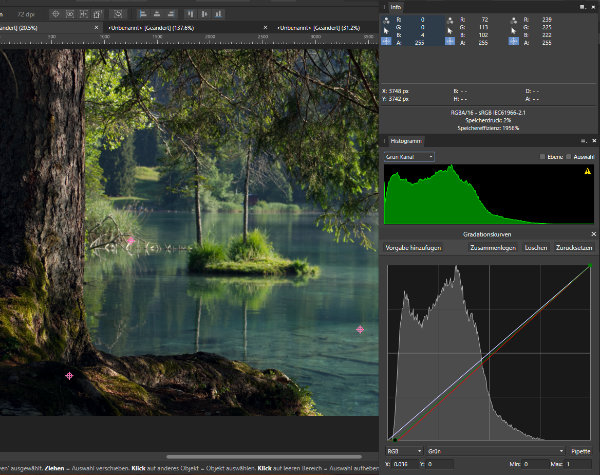The height and width of the screenshot is (475, 600).
Task: Select the green top-right curve node
Action: coord(590,265)
